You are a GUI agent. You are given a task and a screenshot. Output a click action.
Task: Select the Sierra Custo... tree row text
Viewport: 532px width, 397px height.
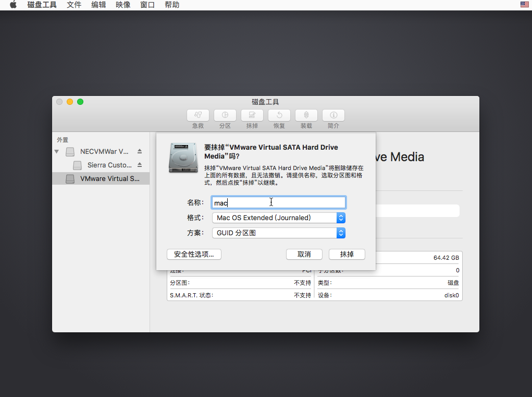109,165
